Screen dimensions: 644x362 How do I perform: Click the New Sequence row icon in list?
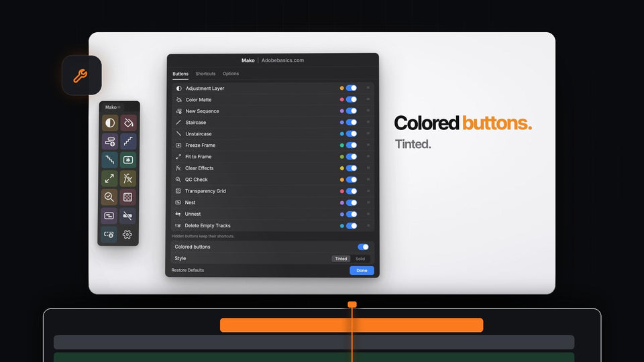178,111
